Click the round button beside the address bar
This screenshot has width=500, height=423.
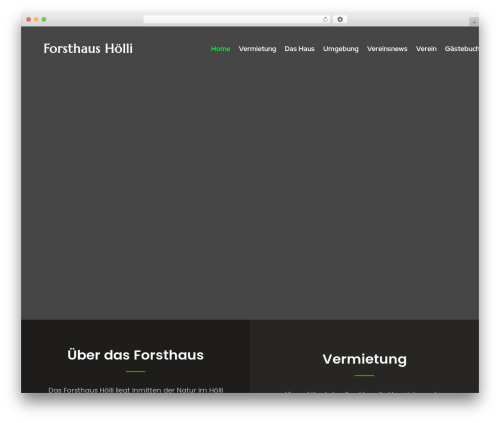(340, 19)
